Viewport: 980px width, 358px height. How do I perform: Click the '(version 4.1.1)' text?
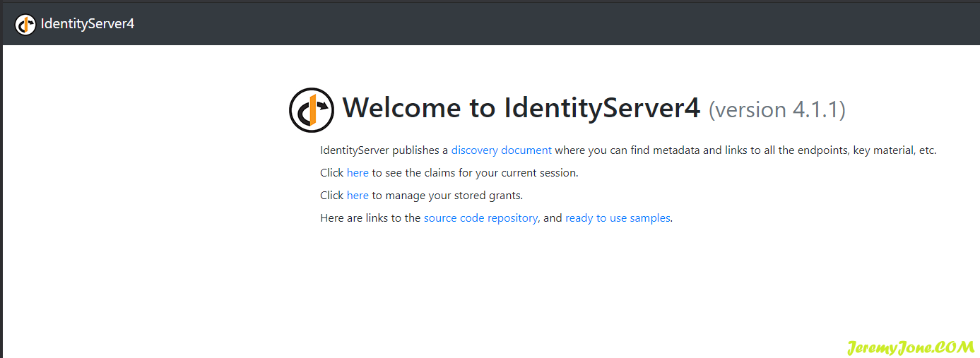pos(777,110)
